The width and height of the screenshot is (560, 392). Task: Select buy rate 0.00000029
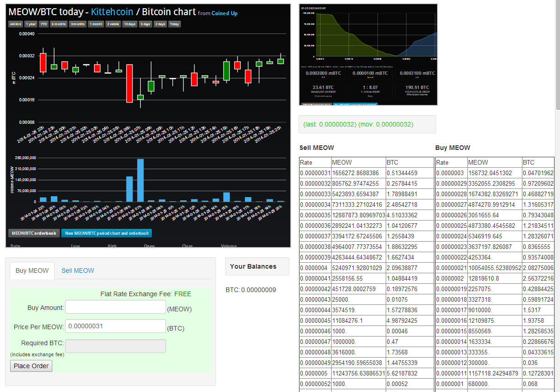[x=451, y=183]
